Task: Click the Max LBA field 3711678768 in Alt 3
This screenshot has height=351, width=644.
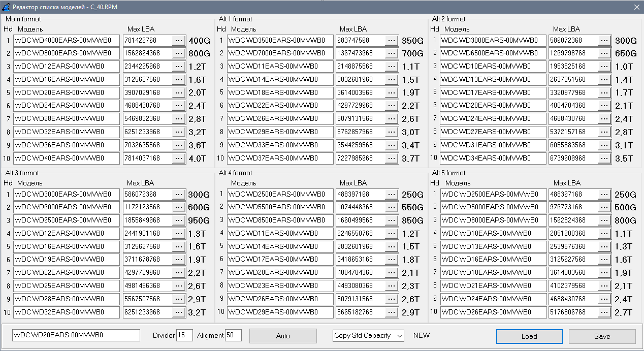Action: pyautogui.click(x=148, y=260)
